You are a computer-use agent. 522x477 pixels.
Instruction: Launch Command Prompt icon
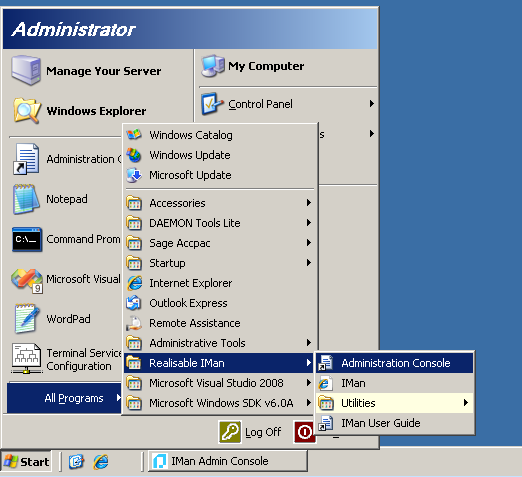point(27,239)
